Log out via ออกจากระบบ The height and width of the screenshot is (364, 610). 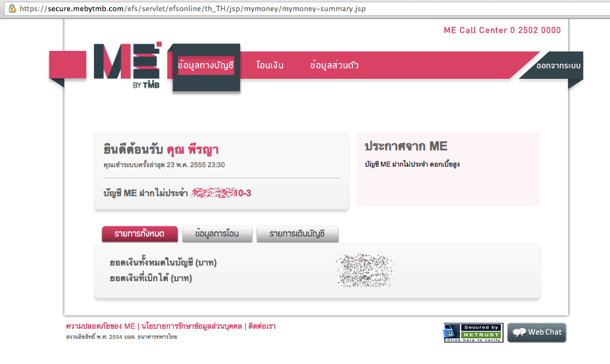tap(559, 66)
